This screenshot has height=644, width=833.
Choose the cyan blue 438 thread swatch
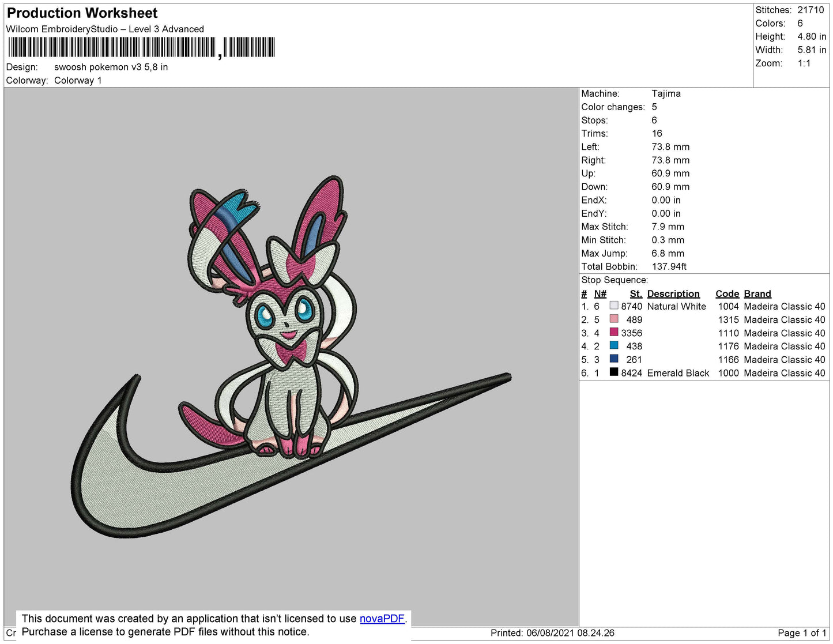click(x=614, y=346)
